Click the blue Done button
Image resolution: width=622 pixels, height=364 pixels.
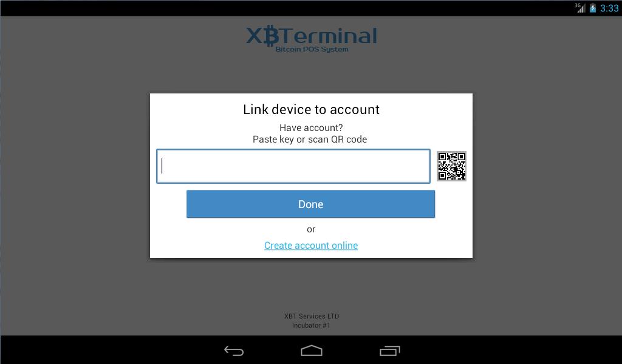click(310, 204)
